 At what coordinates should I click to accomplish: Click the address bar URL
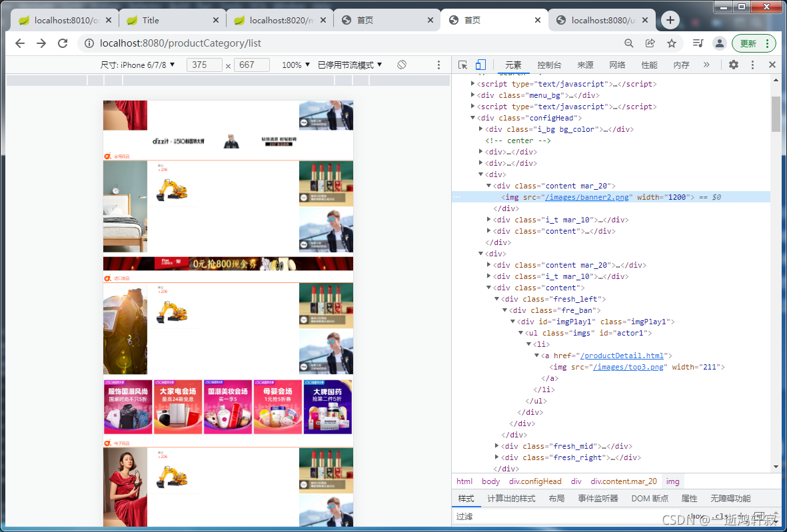(x=181, y=44)
